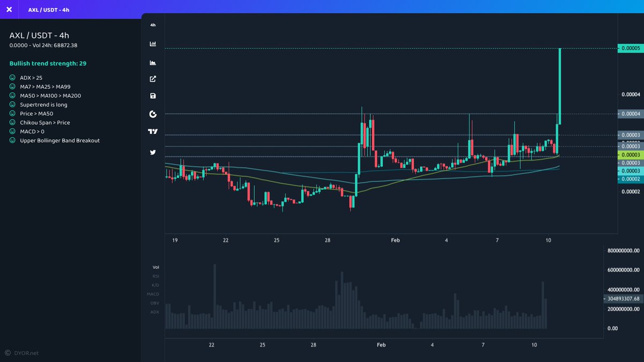Click the 'Feb' label on price time axis
The image size is (644, 362).
395,240
